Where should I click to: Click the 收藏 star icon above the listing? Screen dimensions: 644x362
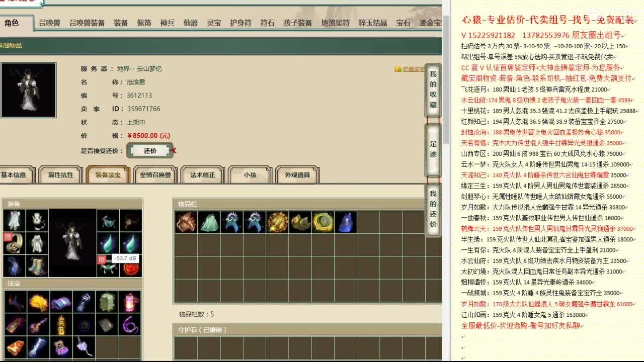397,69
